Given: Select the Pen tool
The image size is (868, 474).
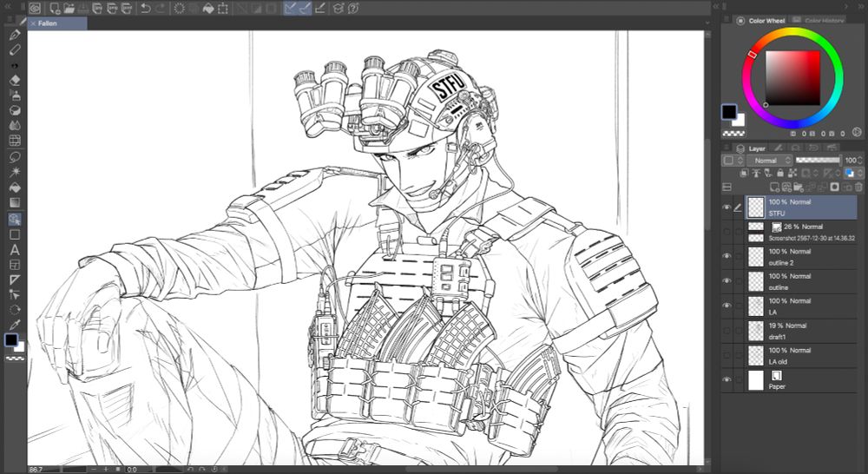Looking at the screenshot, I should point(15,35).
